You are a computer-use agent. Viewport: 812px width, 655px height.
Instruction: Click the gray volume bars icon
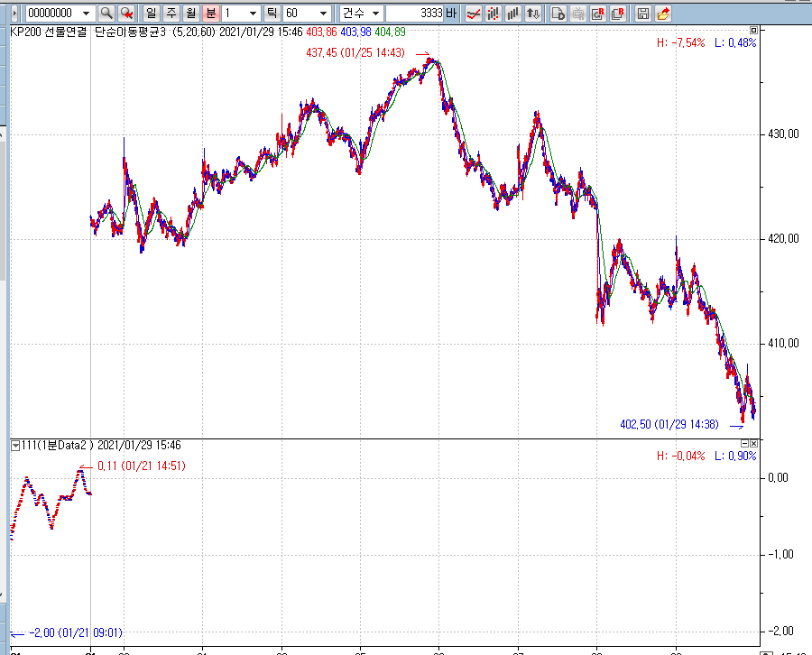tap(513, 14)
